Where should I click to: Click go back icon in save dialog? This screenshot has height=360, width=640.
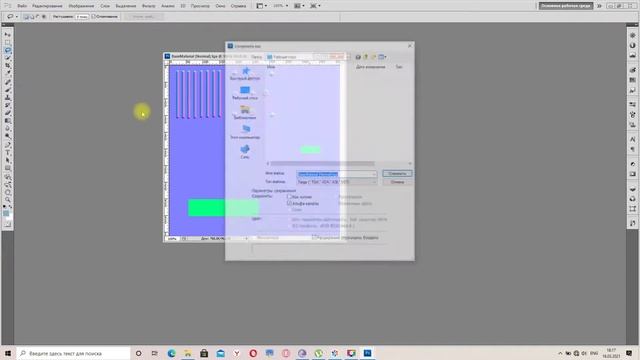358,57
